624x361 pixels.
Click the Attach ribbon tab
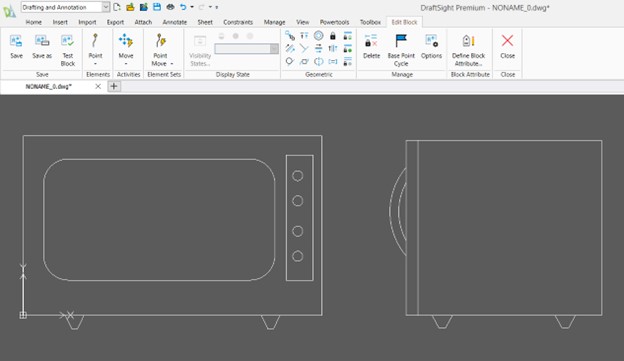(x=143, y=22)
